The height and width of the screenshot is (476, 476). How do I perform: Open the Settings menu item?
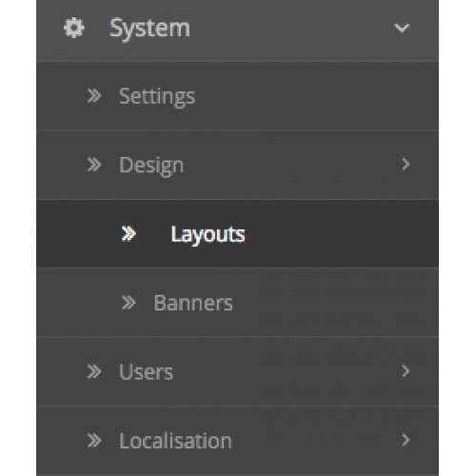pyautogui.click(x=157, y=96)
